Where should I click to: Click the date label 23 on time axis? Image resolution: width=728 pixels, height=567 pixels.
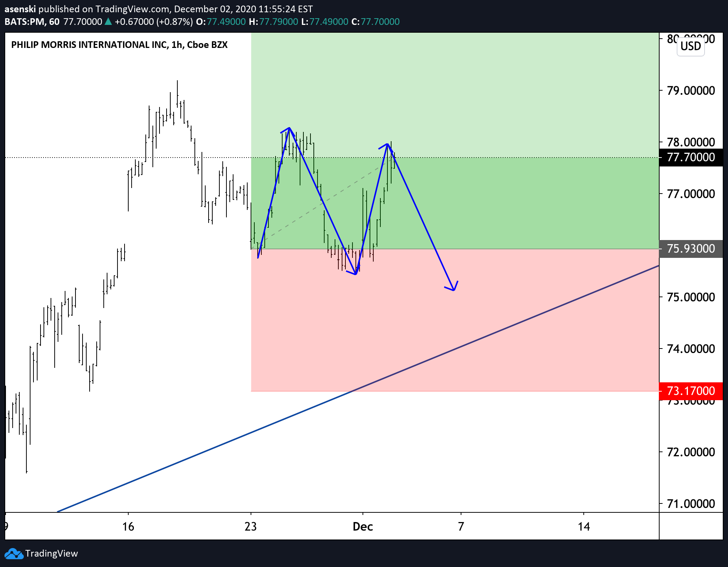[x=251, y=526]
